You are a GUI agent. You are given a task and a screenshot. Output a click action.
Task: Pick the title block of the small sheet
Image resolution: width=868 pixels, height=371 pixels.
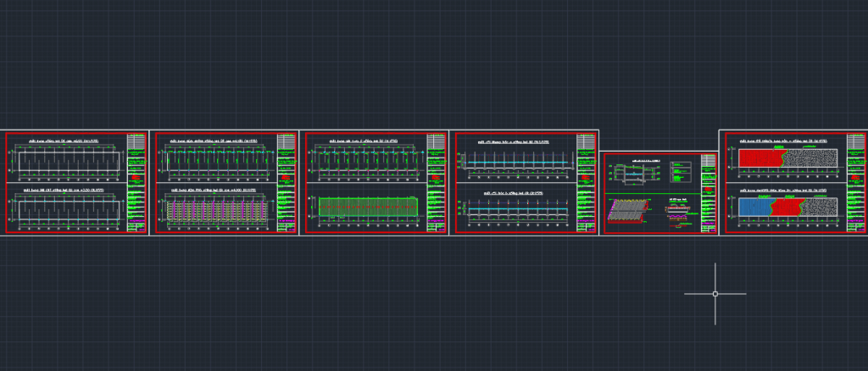coord(708,193)
